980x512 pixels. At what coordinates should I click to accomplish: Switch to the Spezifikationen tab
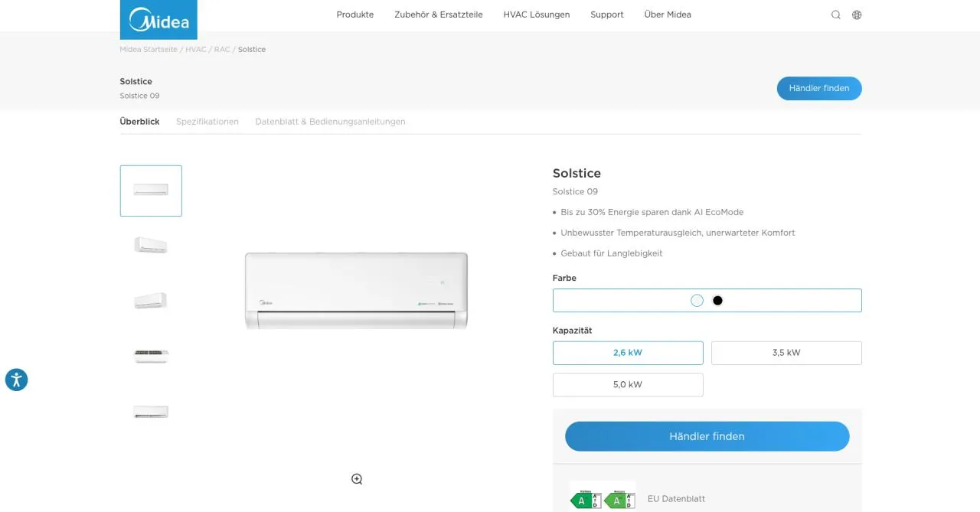click(x=207, y=122)
